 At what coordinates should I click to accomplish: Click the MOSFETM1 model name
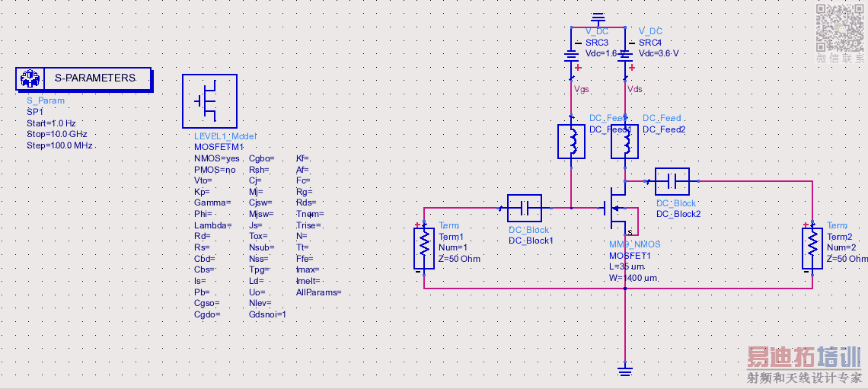click(219, 147)
